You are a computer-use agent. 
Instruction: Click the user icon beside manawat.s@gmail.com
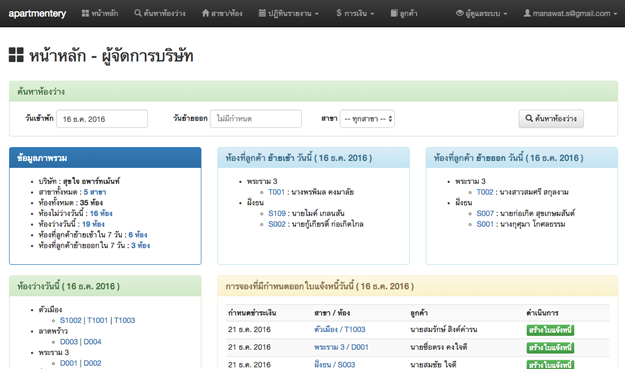tap(527, 13)
